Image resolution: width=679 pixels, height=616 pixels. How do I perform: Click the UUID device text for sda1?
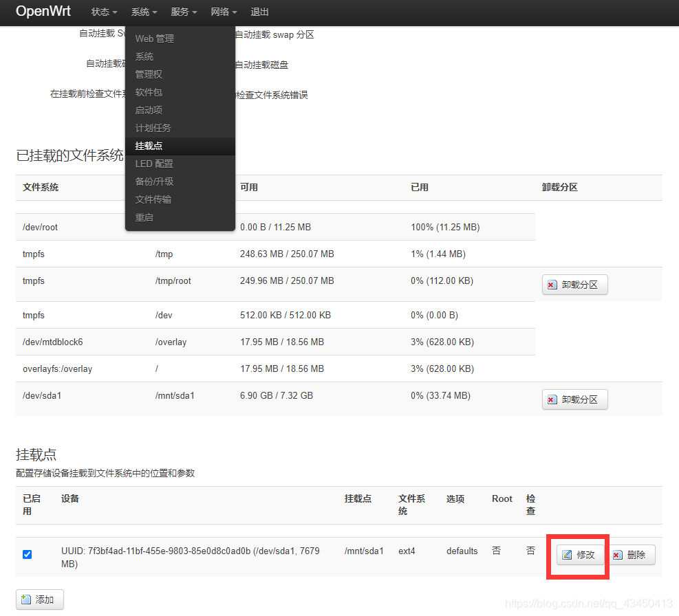191,557
